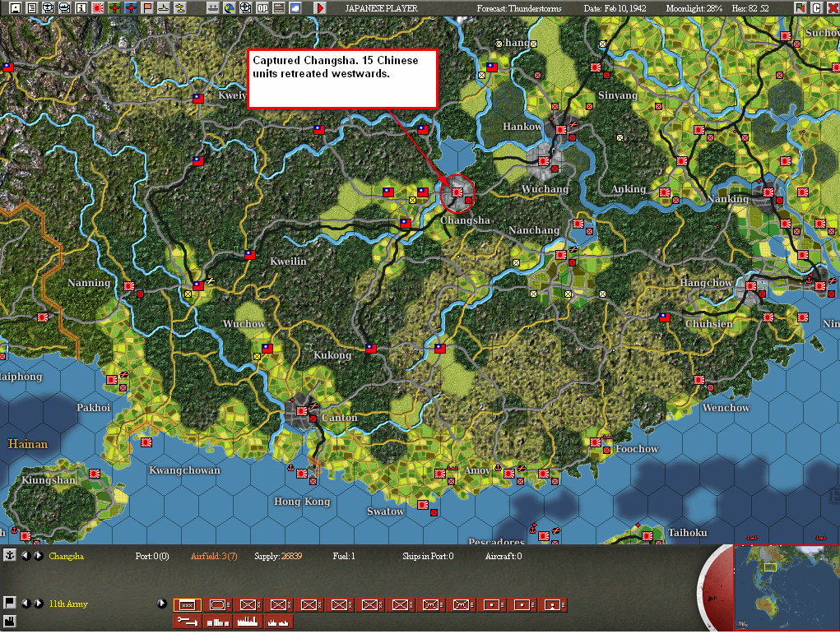The image size is (840, 634).
Task: Click the double yellow ships toolbar icon
Action: pyautogui.click(x=180, y=8)
